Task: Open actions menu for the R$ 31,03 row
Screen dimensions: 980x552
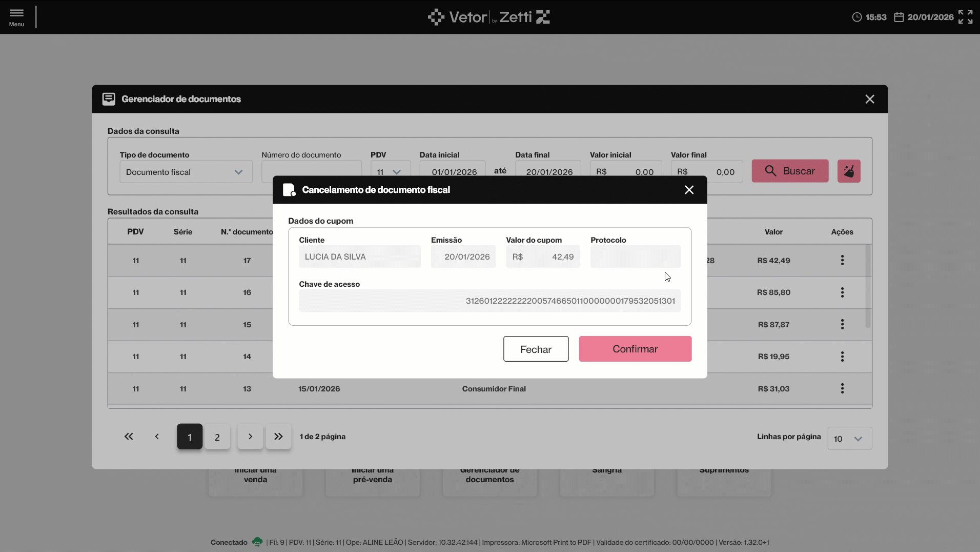Action: [842, 389]
